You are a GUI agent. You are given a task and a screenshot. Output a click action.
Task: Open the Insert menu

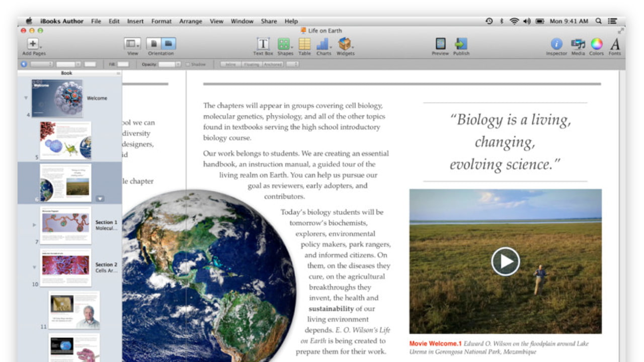coord(135,21)
